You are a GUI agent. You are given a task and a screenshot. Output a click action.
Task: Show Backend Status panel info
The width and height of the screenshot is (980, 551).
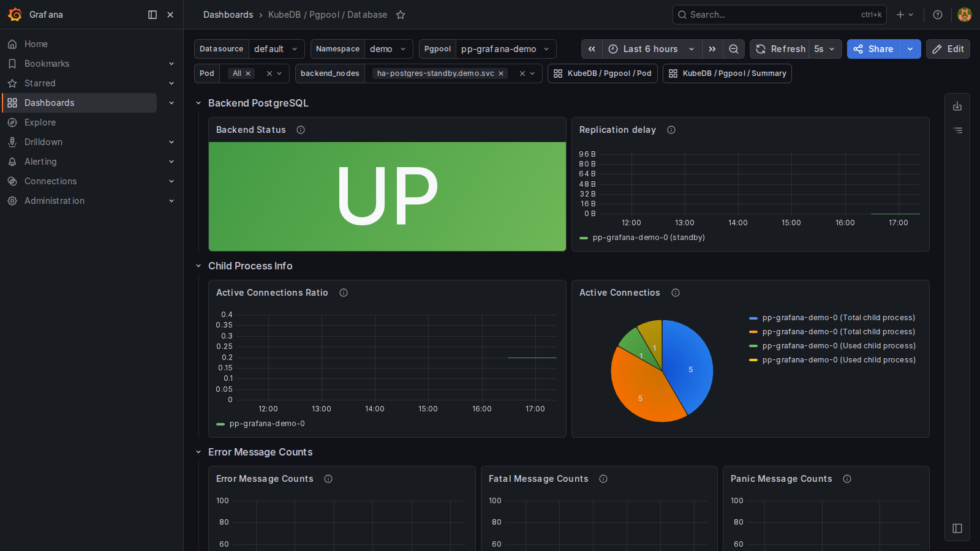tap(301, 130)
